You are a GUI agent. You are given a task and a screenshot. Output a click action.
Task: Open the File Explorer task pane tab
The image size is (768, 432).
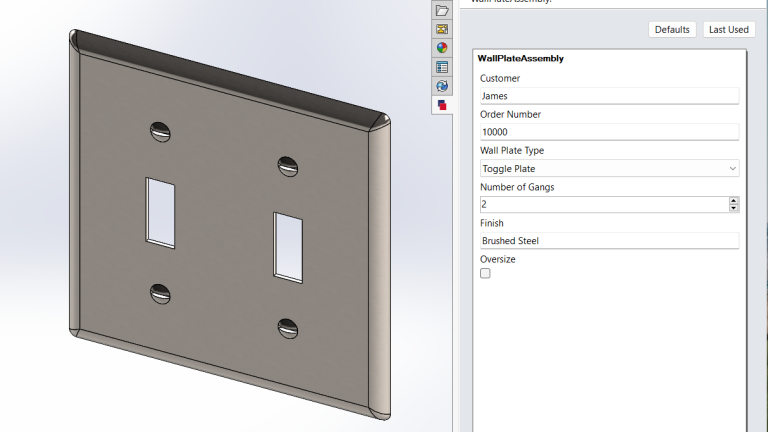point(442,10)
